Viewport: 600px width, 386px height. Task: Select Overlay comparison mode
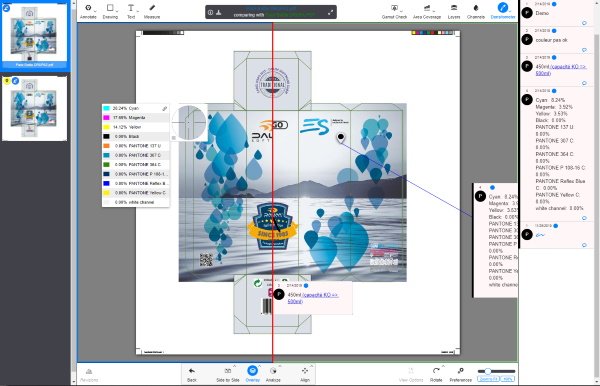tap(252, 373)
